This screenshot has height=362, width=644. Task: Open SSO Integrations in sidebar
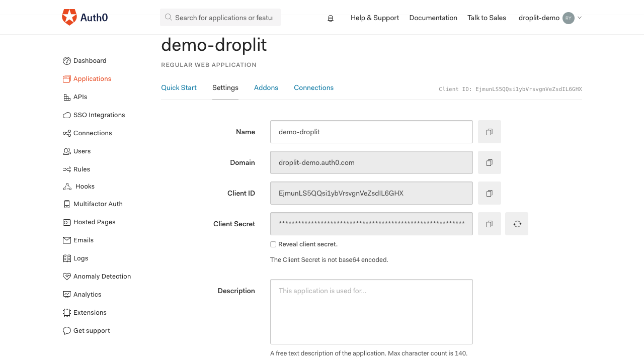(99, 115)
